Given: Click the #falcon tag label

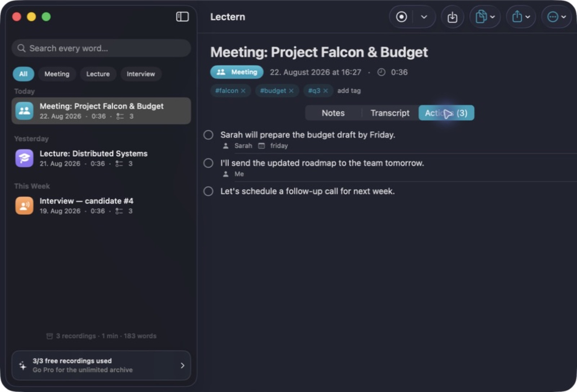Looking at the screenshot, I should tap(227, 91).
